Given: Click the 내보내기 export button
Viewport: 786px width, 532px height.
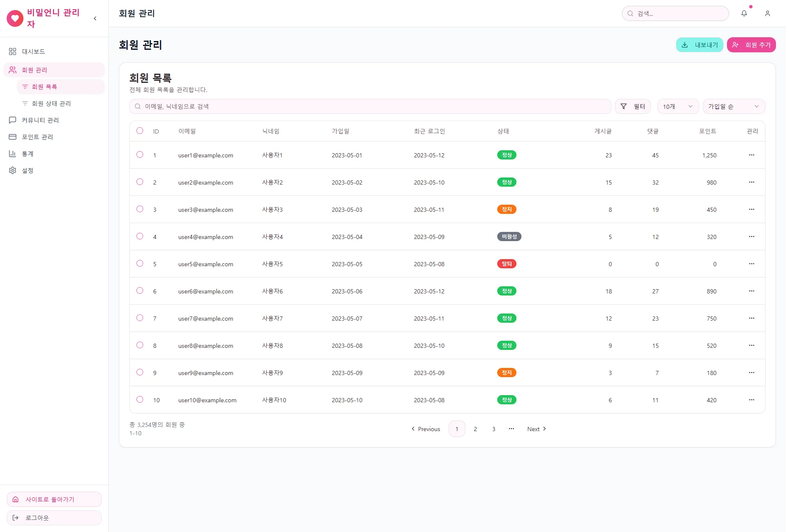Looking at the screenshot, I should click(699, 45).
